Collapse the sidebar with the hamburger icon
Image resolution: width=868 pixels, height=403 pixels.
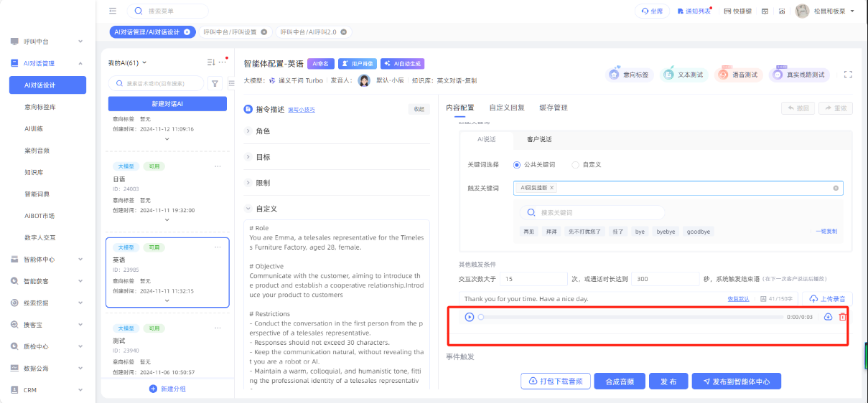113,11
